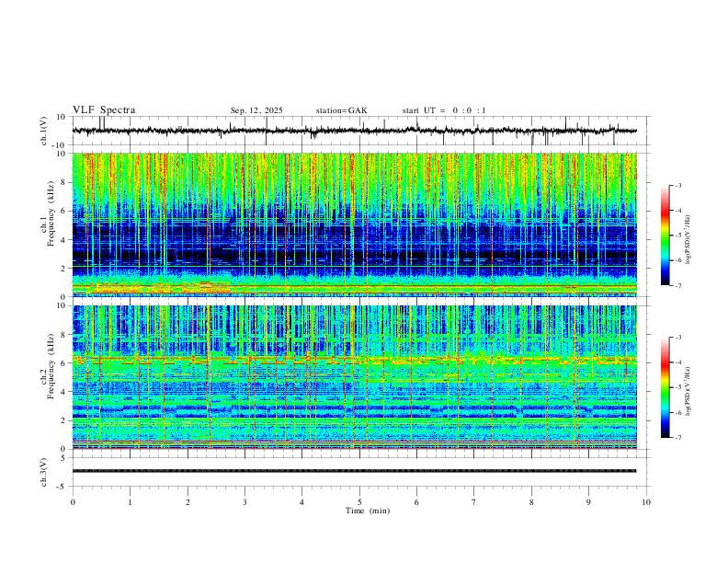Click the time axis tick label '2'
Screen dimensions: 728x563
[188, 502]
